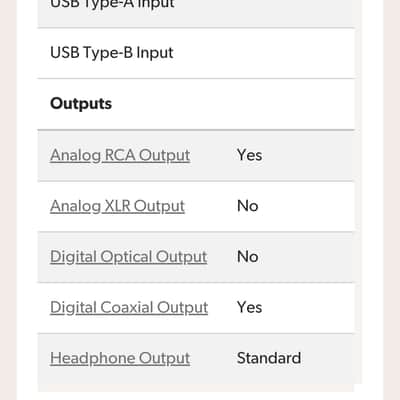Image resolution: width=400 pixels, height=400 pixels.
Task: Select the Standard value for Headphone Output
Action: point(269,358)
